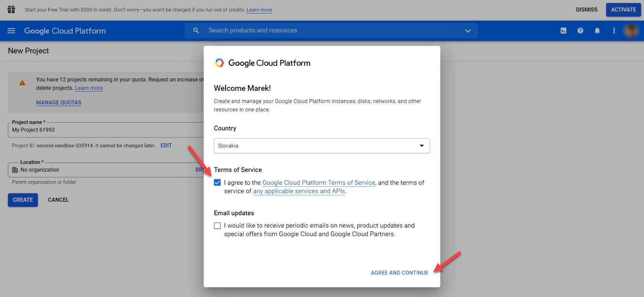The image size is (644, 297).
Task: Click the Email updates heading
Action: (234, 213)
